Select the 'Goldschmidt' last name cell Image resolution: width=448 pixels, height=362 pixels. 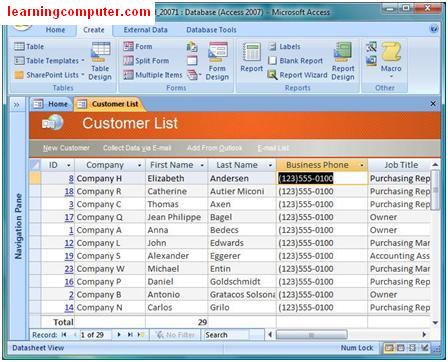tap(242, 282)
